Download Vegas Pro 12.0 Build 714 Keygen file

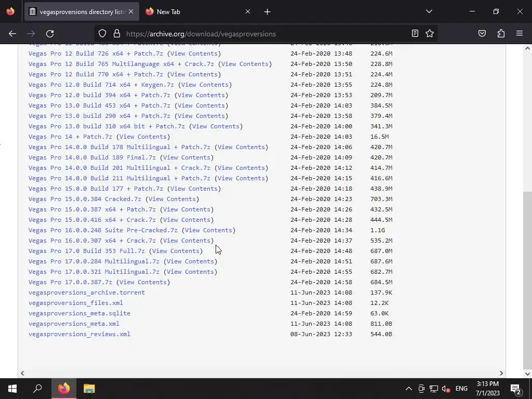[101, 85]
